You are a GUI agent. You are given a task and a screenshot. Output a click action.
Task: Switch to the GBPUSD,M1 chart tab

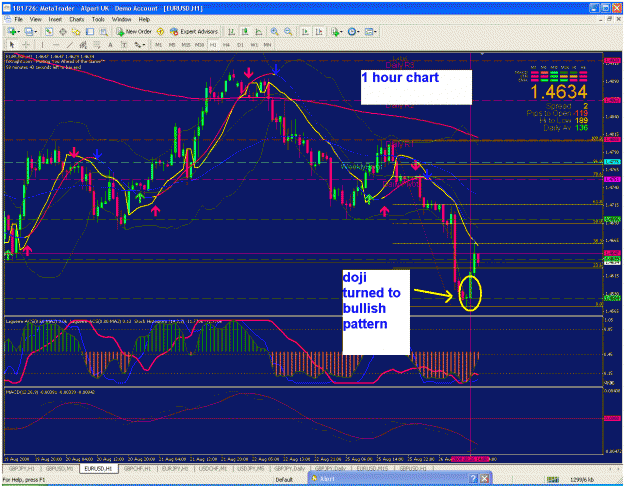[59, 468]
